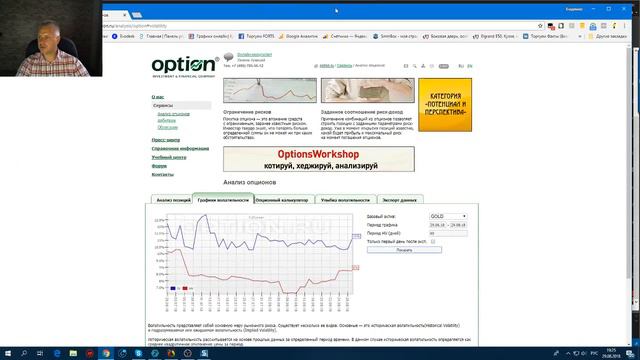The height and width of the screenshot is (360, 640).
Task: Switch site language to EN
Action: pos(470,66)
